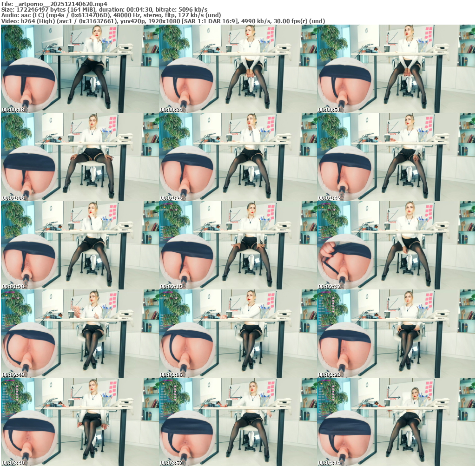Open the thumbnail timestamped 00:03:40
The height and width of the screenshot is (466, 476).
pyautogui.click(x=79, y=422)
